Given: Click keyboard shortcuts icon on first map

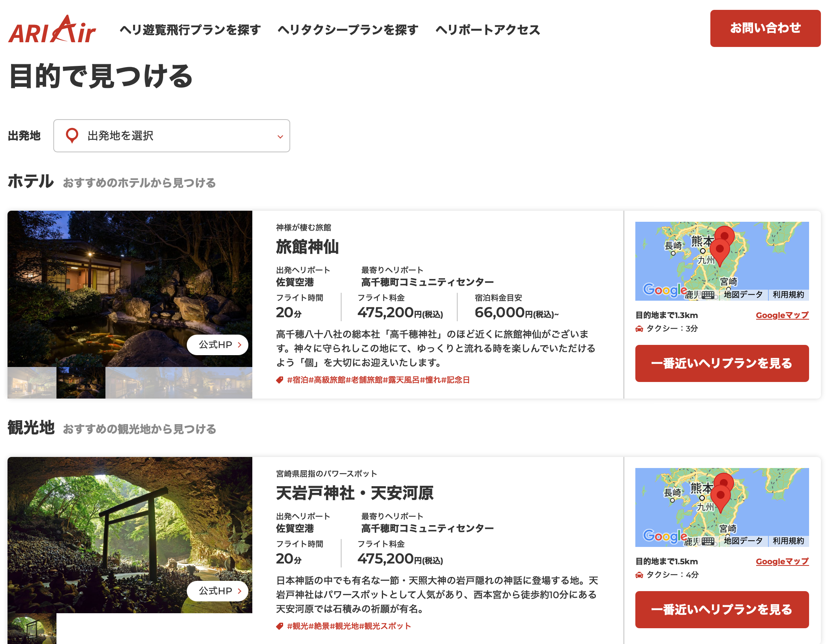Looking at the screenshot, I should [708, 295].
